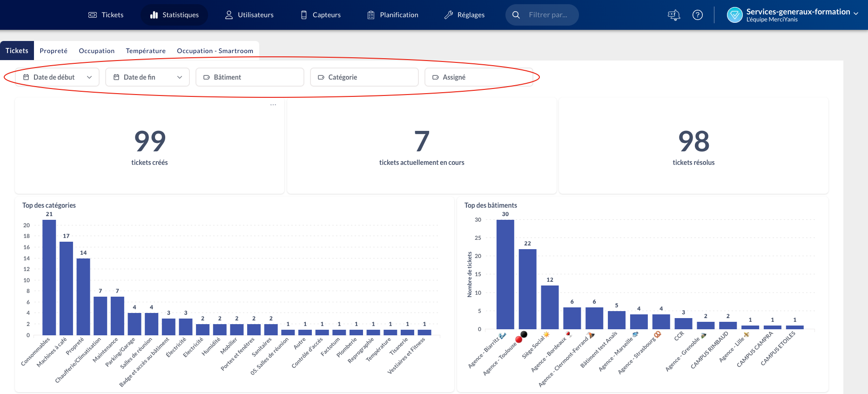868x394 pixels.
Task: Open the help question mark icon
Action: click(x=697, y=15)
